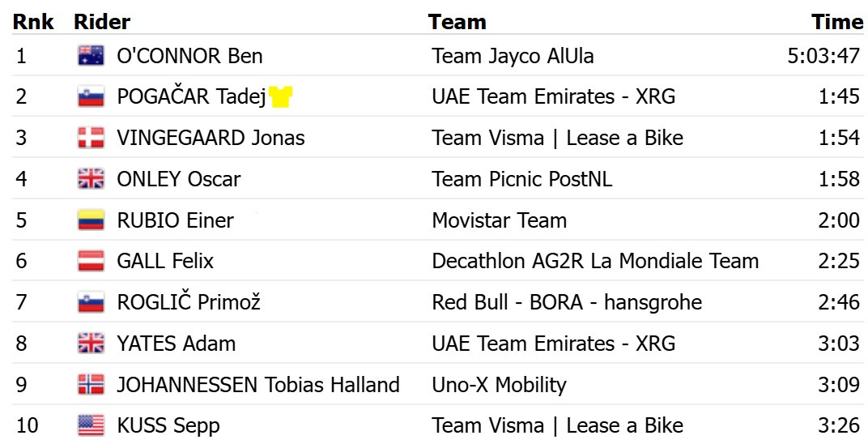
Task: Click the Team column header
Action: (x=457, y=22)
